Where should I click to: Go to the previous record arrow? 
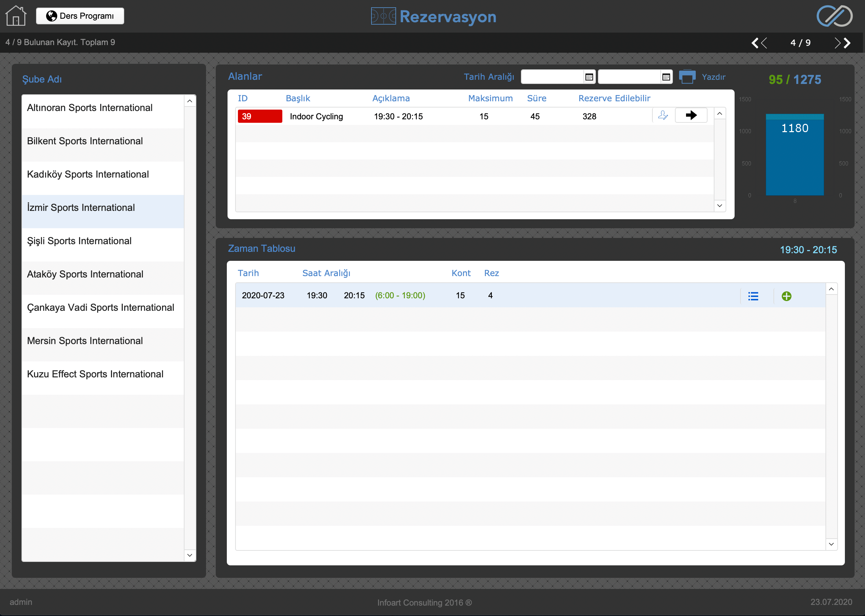[764, 43]
